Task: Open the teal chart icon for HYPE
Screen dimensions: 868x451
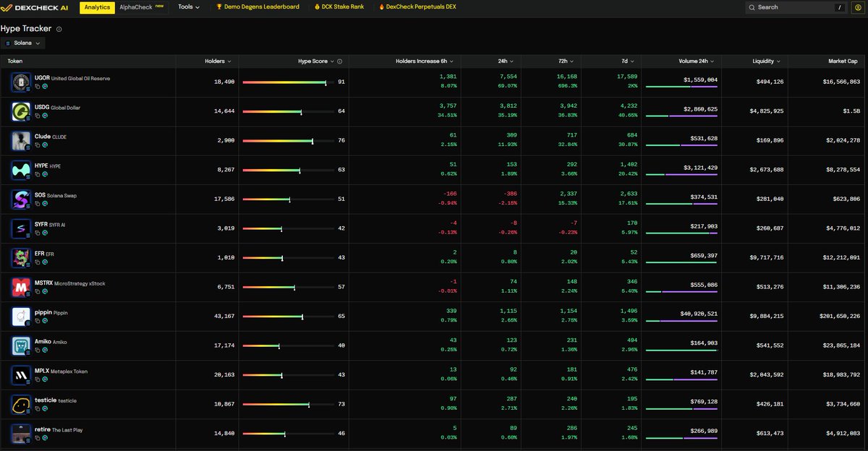Action: (x=45, y=173)
